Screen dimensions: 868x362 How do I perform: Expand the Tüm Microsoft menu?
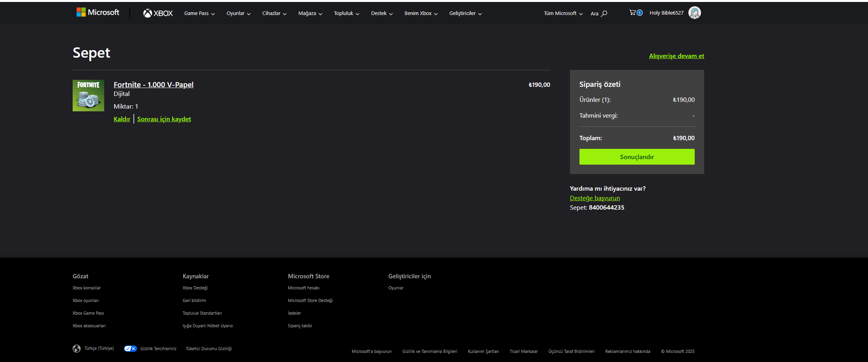click(563, 13)
